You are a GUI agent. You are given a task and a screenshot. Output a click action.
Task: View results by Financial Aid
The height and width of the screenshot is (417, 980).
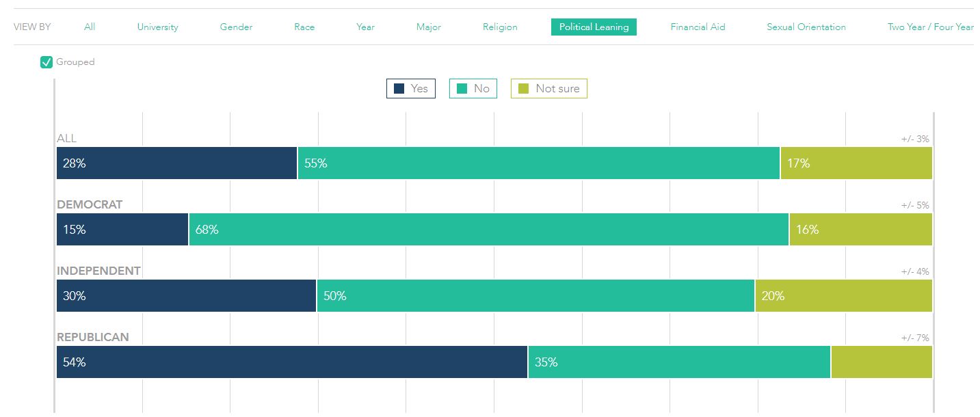[698, 27]
